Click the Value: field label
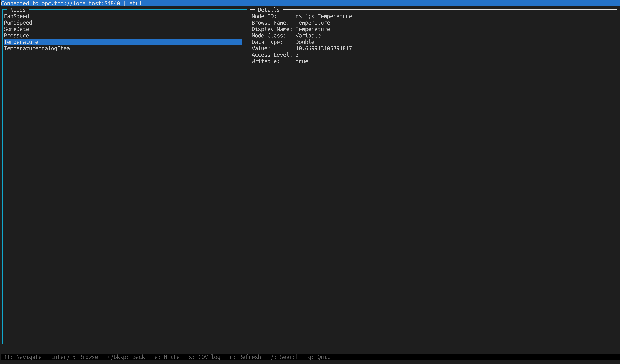This screenshot has height=364, width=620. (261, 48)
